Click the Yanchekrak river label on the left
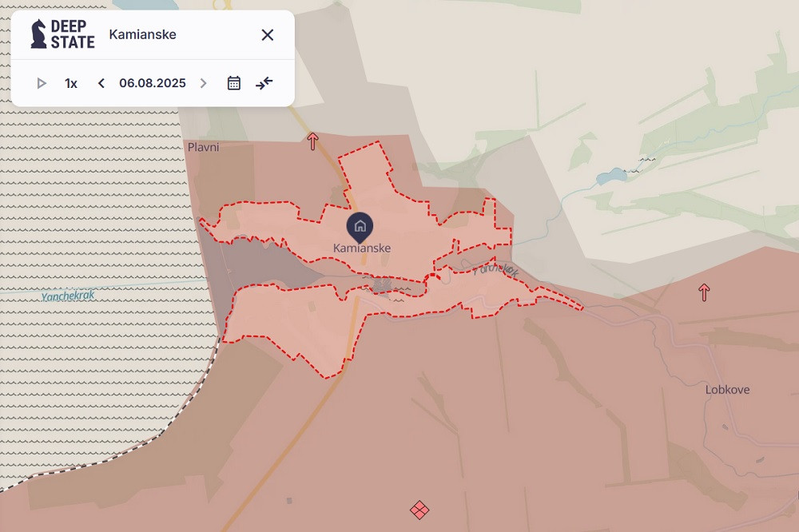Viewport: 799px width, 532px height. click(x=68, y=296)
